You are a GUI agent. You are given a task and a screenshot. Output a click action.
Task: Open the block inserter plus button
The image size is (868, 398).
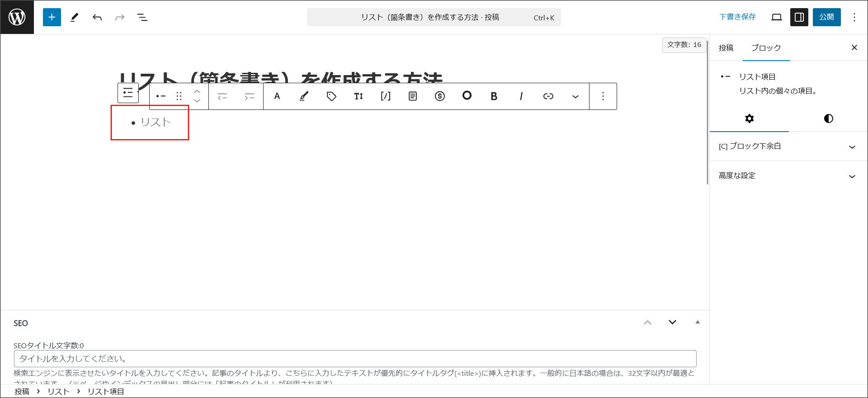[52, 17]
